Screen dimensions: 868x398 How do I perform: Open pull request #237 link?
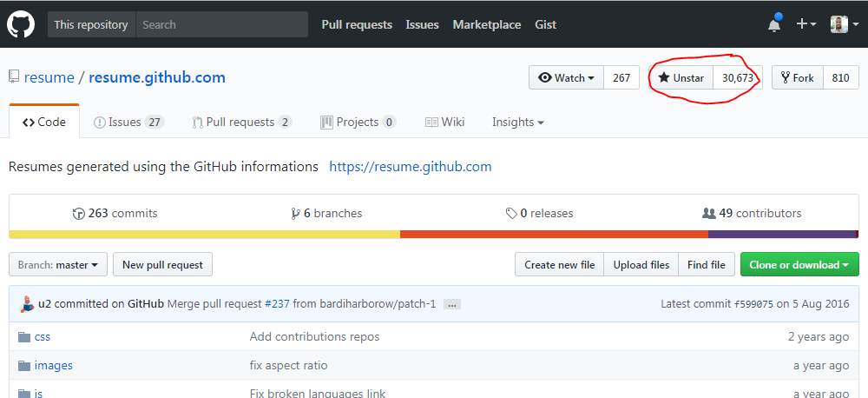(x=278, y=304)
